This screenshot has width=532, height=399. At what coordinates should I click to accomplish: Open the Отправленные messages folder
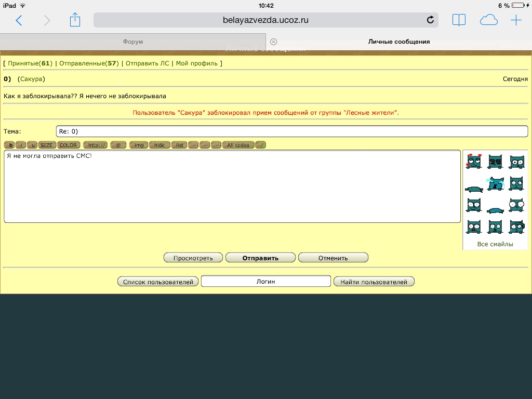click(x=89, y=63)
